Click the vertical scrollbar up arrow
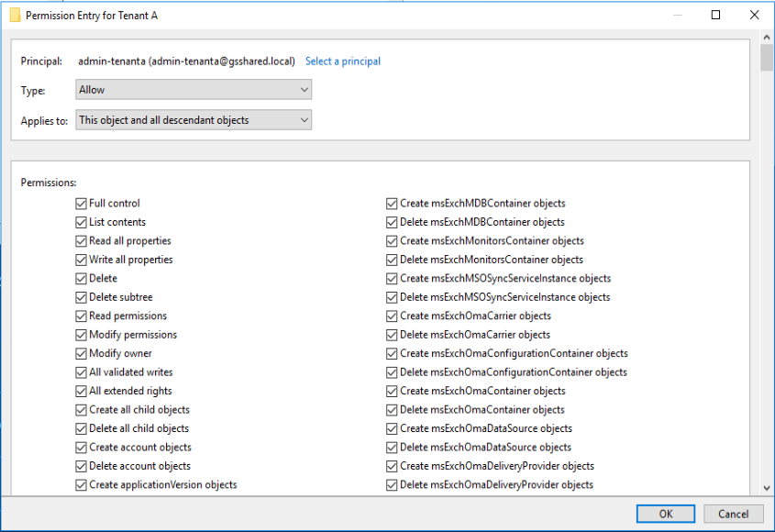The image size is (775, 532). 767,37
